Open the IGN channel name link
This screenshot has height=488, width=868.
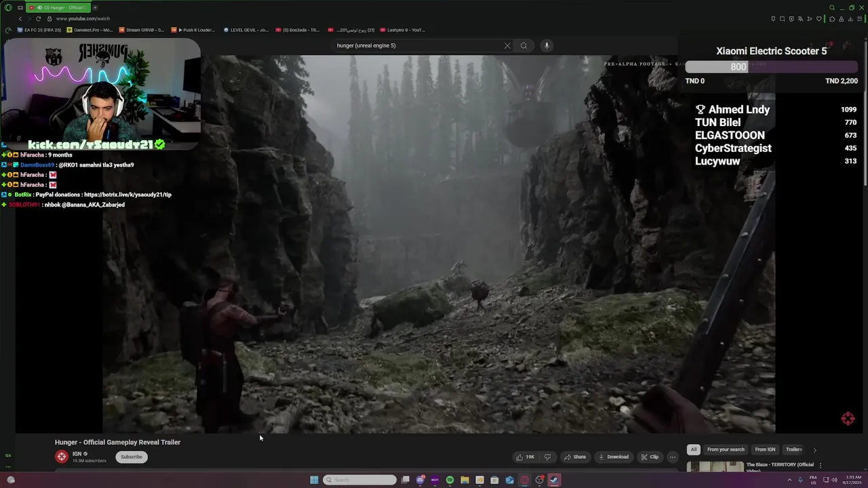(77, 454)
